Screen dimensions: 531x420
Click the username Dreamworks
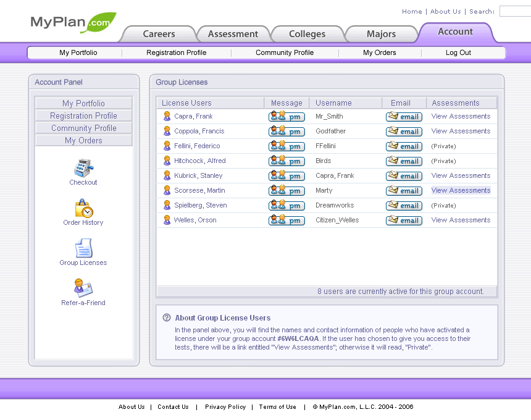(335, 205)
